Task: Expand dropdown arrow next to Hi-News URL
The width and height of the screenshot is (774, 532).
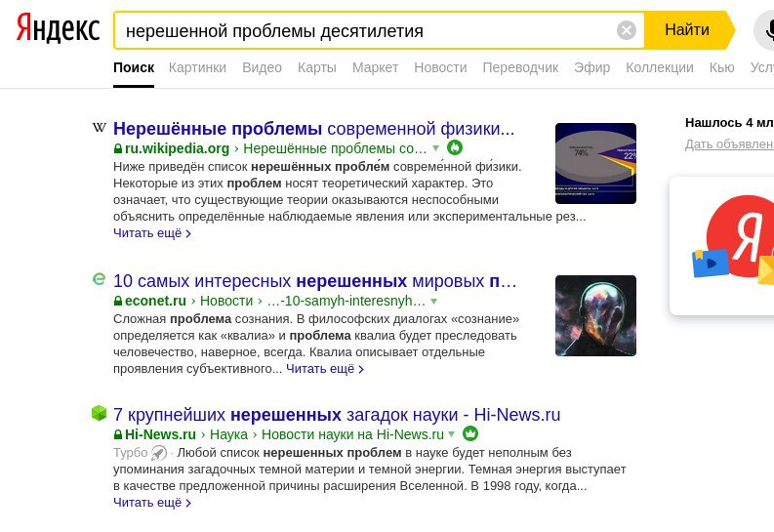Action: coord(451,434)
